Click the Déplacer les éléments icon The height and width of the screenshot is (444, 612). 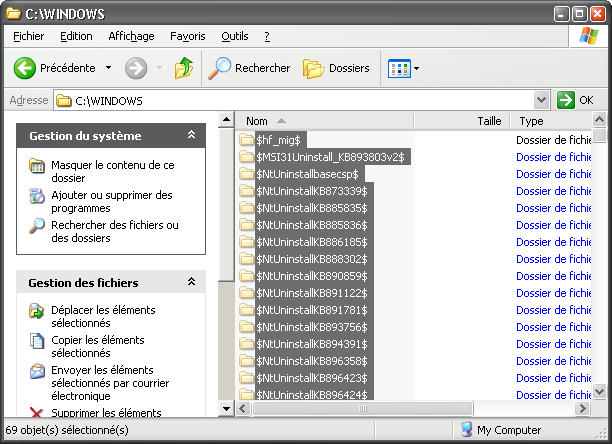click(37, 311)
